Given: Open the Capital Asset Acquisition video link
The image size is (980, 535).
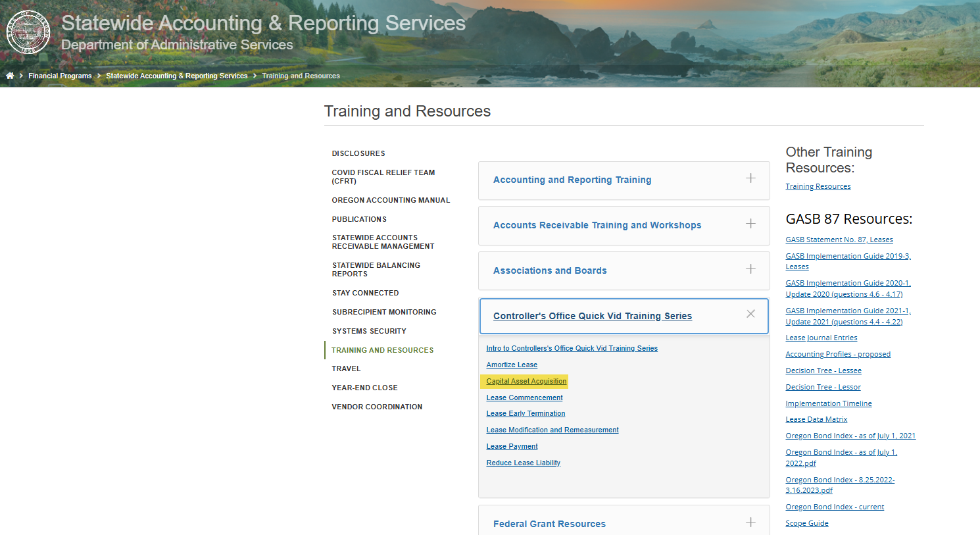Looking at the screenshot, I should (526, 381).
